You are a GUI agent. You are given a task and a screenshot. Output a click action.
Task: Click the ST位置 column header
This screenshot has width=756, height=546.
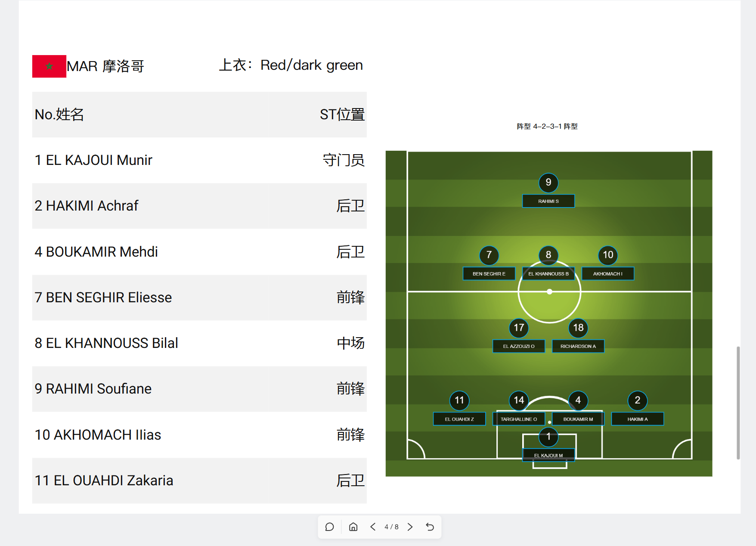coord(342,115)
